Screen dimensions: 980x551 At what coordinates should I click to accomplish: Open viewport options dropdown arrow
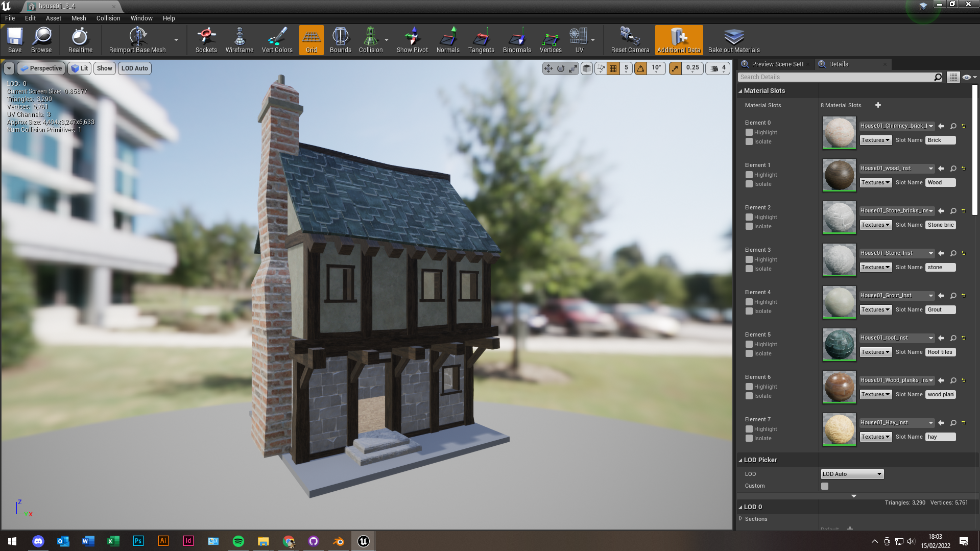tap(9, 68)
